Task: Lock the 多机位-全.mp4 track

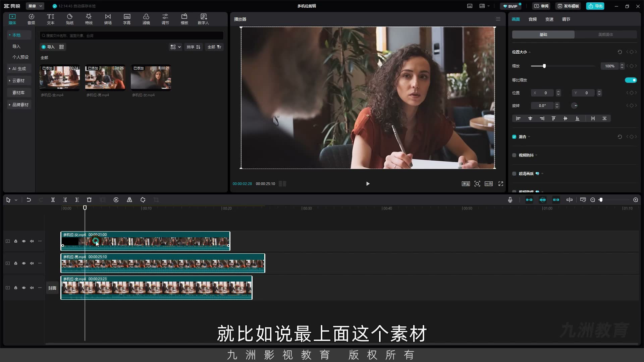Action: pyautogui.click(x=16, y=288)
